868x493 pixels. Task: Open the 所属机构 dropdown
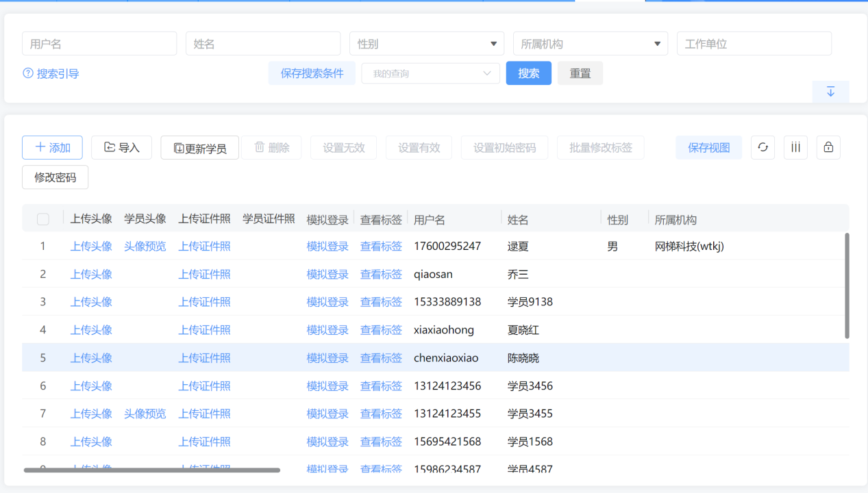tap(591, 44)
